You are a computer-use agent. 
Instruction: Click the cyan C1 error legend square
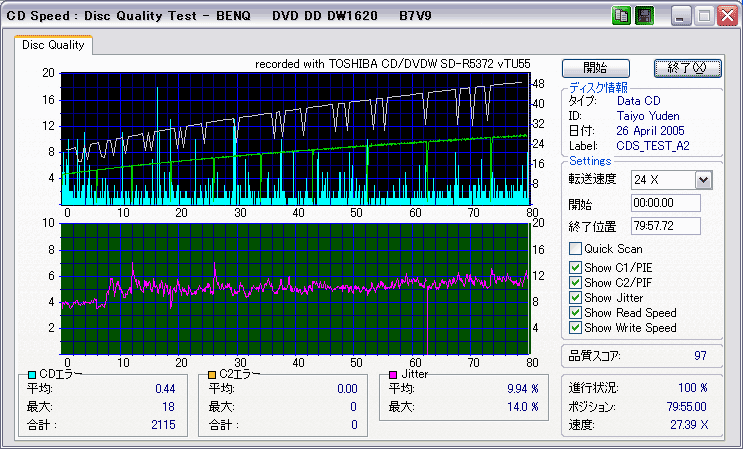coord(32,374)
